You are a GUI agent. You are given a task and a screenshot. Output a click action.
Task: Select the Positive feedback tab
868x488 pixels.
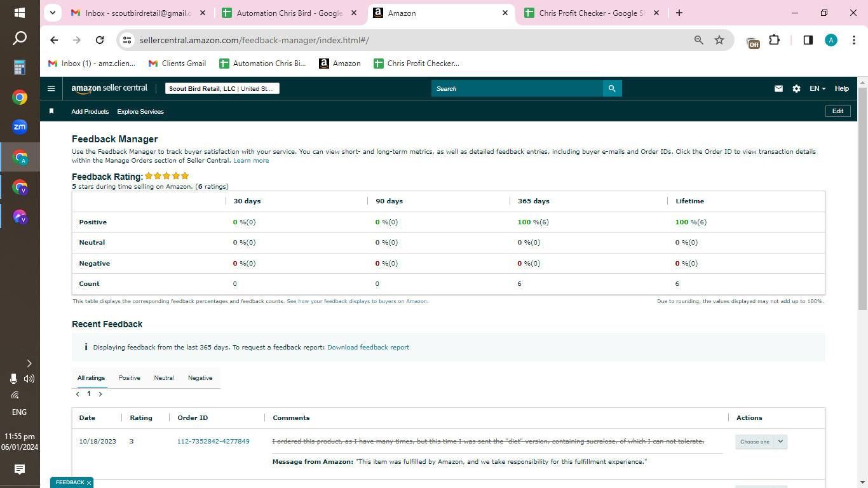click(x=129, y=378)
